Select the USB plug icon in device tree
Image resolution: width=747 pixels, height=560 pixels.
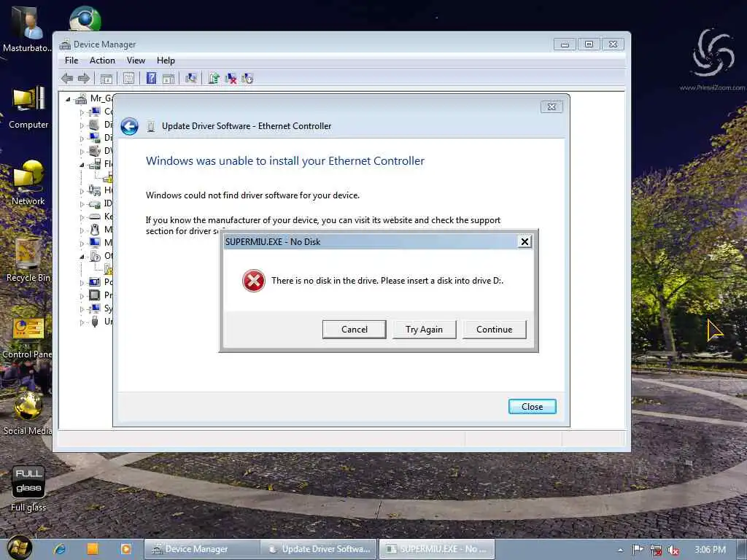click(95, 322)
